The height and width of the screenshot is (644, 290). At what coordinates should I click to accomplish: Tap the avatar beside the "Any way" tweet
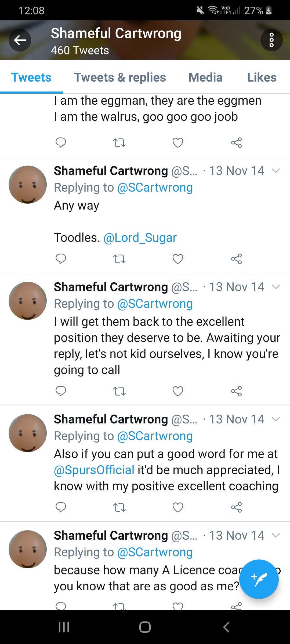click(28, 185)
